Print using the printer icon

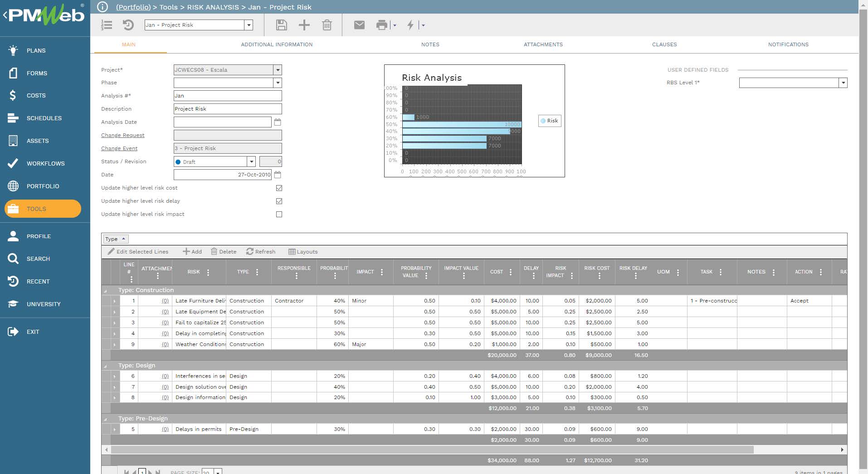click(x=382, y=25)
